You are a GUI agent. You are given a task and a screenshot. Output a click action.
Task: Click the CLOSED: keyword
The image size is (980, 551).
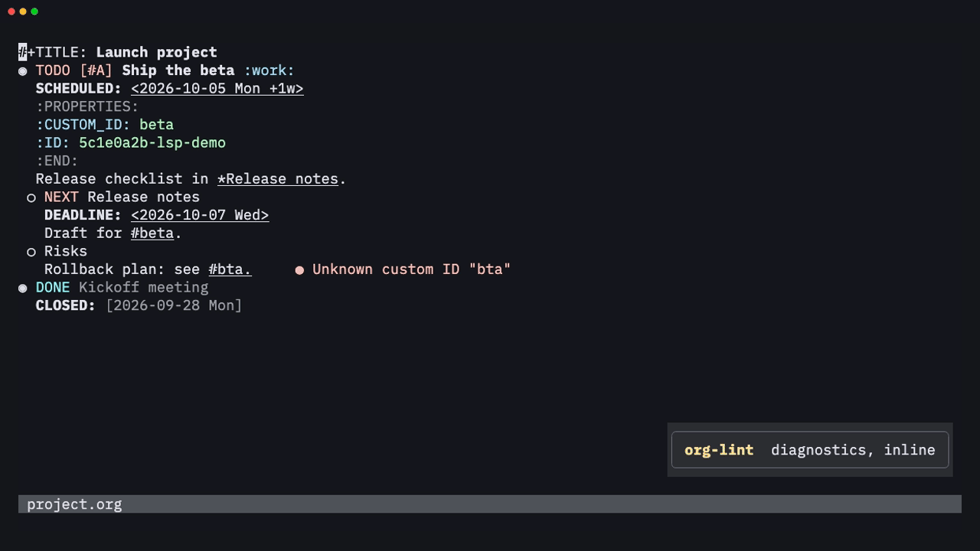point(66,305)
